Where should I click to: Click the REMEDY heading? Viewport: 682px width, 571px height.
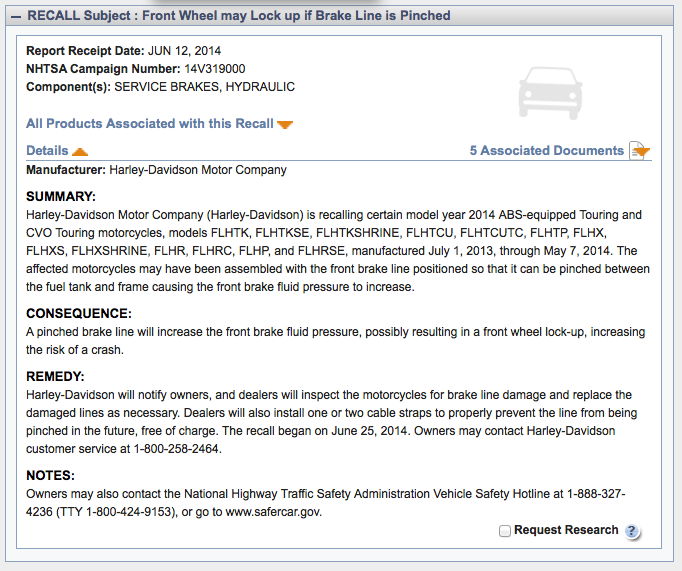tap(55, 377)
